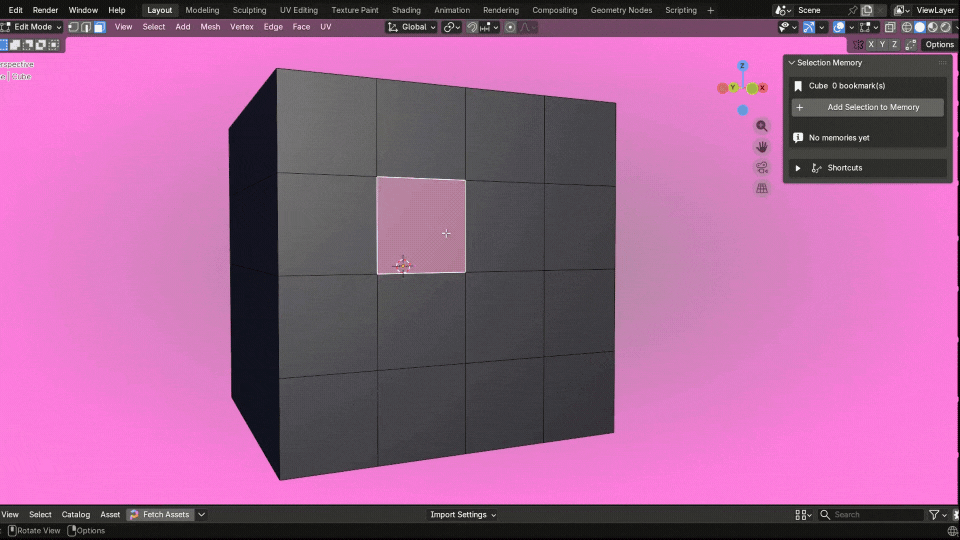
Task: Select edge selection mode icon
Action: [86, 27]
